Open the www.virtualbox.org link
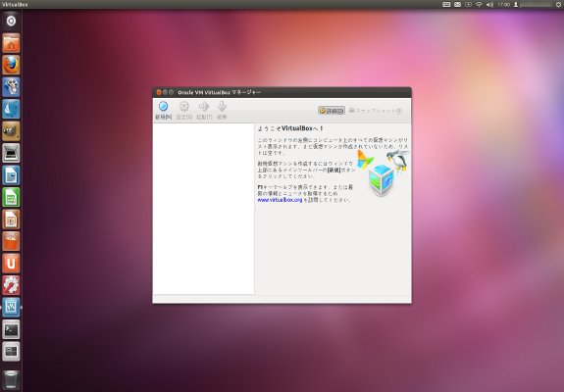Screen dimensions: 564x392 click(280, 200)
